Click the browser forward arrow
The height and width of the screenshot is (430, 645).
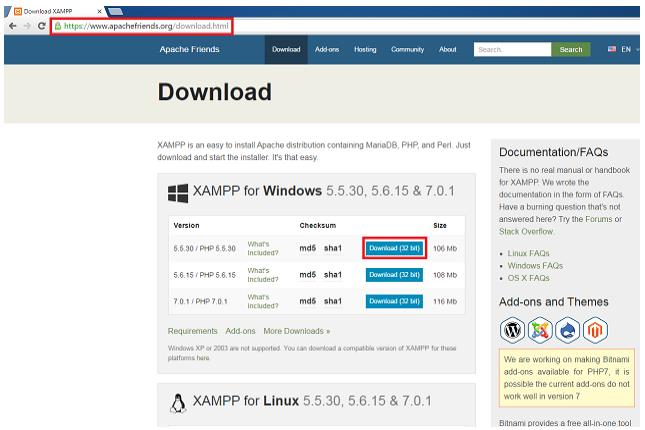pyautogui.click(x=27, y=26)
